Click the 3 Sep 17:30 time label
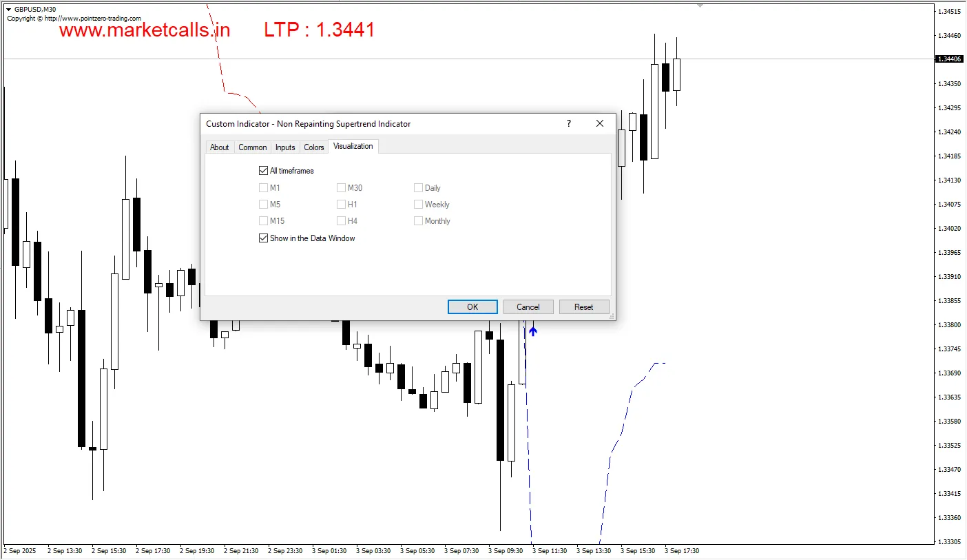The height and width of the screenshot is (560, 967). [x=682, y=551]
